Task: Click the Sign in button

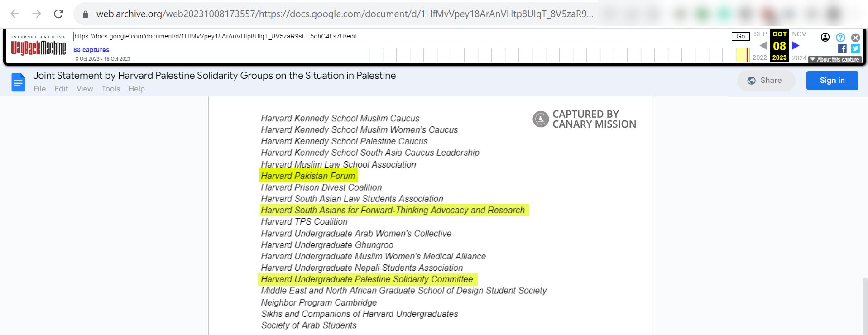Action: coord(832,81)
